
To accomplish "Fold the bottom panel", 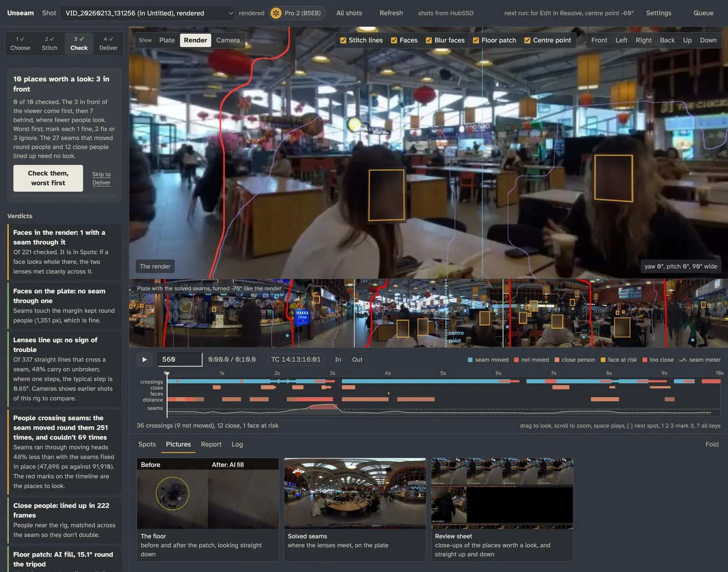I will 712,444.
